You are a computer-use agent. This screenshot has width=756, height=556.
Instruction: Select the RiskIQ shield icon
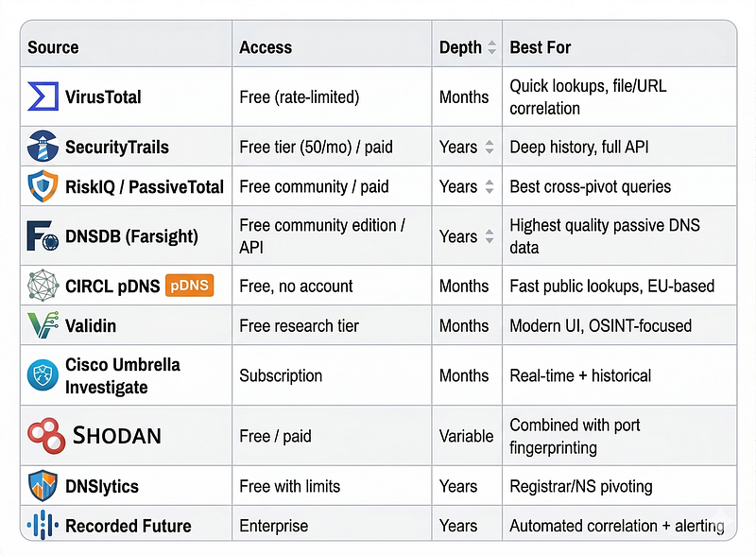tap(43, 186)
